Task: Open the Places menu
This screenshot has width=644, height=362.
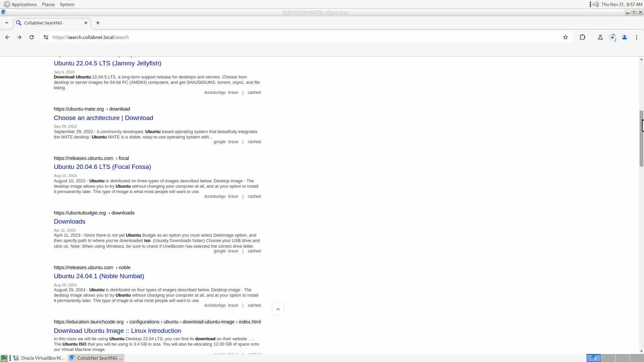Action: (48, 4)
